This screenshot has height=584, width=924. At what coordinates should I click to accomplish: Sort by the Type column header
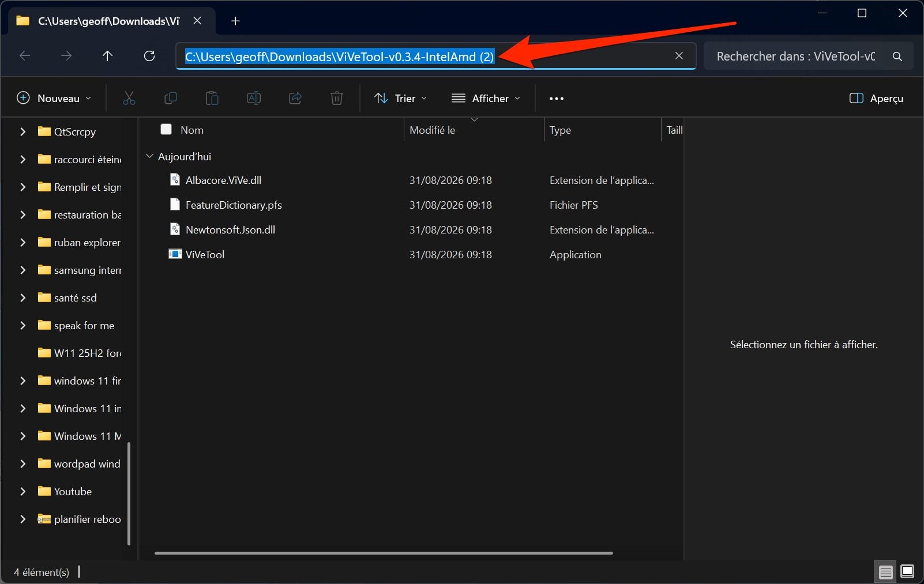click(560, 130)
